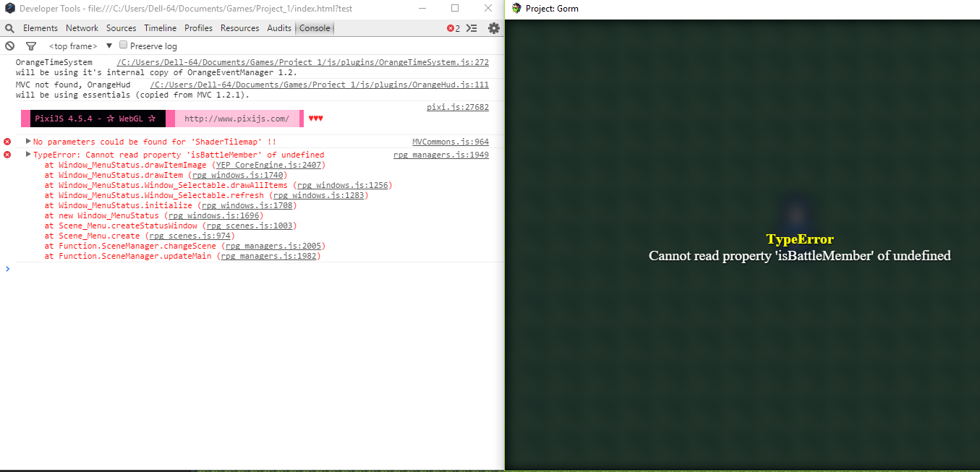Open the Sources tab
This screenshot has width=980, height=472.
[121, 28]
